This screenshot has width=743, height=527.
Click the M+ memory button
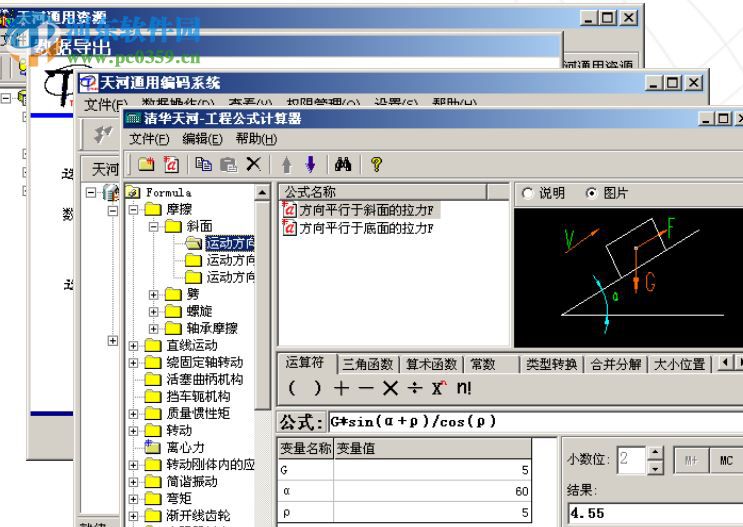point(692,460)
